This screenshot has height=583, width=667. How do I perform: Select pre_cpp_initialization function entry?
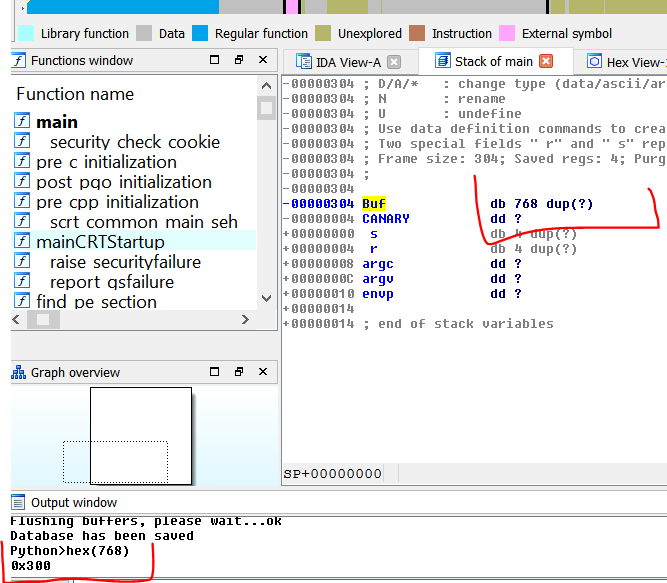click(x=117, y=202)
